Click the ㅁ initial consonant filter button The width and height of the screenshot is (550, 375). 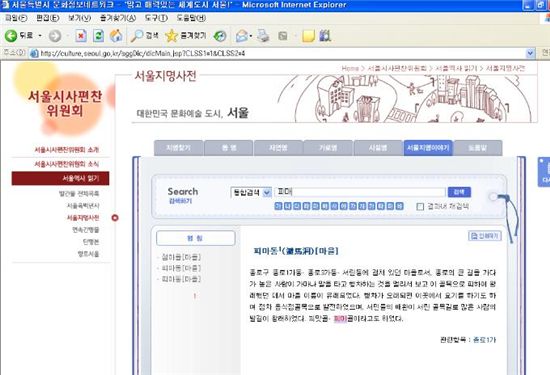click(315, 206)
